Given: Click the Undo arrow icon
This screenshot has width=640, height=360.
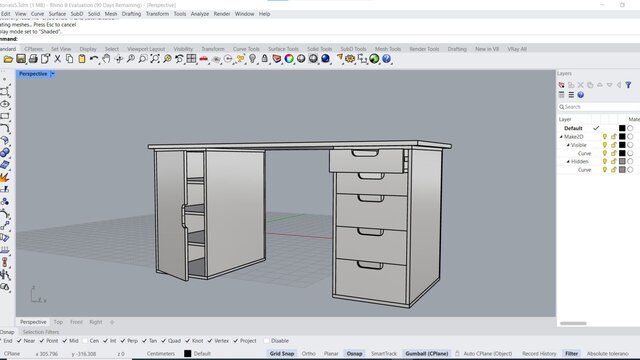Looking at the screenshot, I should pyautogui.click(x=94, y=59).
